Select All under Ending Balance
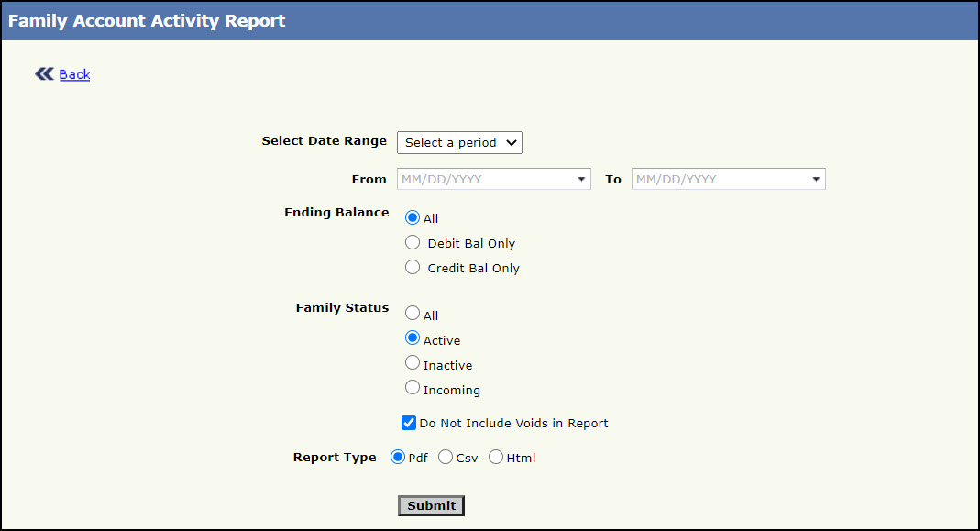The width and height of the screenshot is (980, 531). click(x=413, y=218)
